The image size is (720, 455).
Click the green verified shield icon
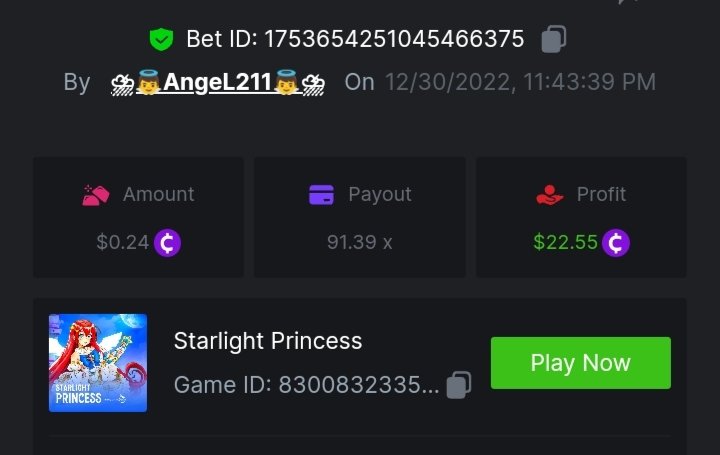click(161, 40)
